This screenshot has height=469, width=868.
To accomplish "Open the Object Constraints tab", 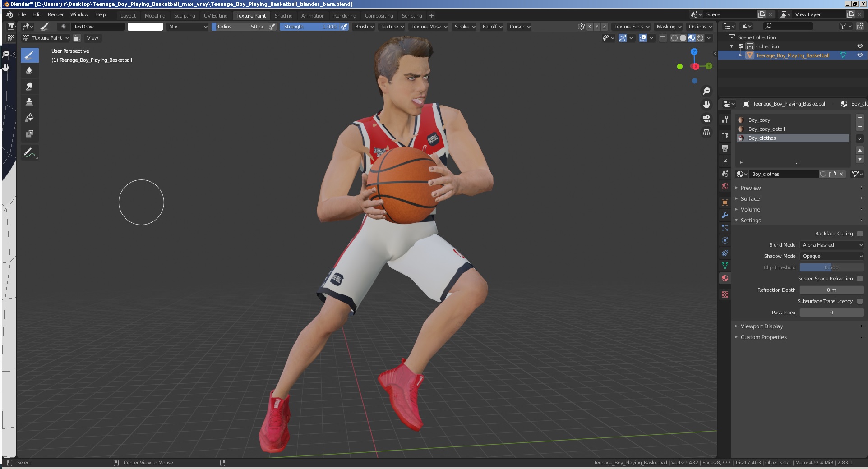I will coord(725,253).
